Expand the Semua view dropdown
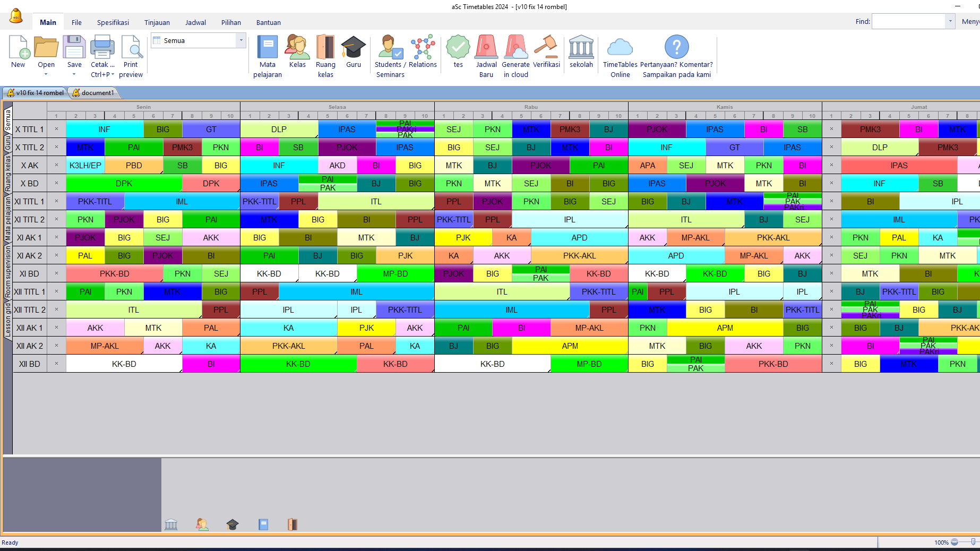The width and height of the screenshot is (980, 551). tap(241, 40)
